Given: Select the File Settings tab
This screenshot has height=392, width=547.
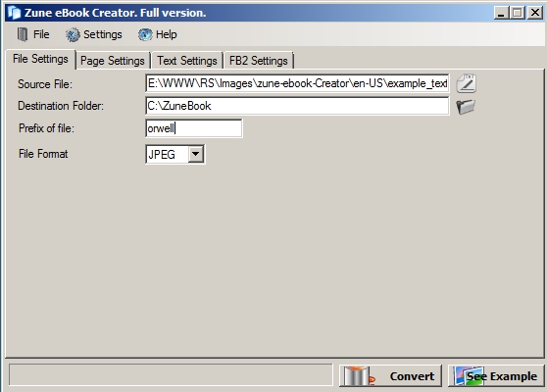Looking at the screenshot, I should 40,59.
